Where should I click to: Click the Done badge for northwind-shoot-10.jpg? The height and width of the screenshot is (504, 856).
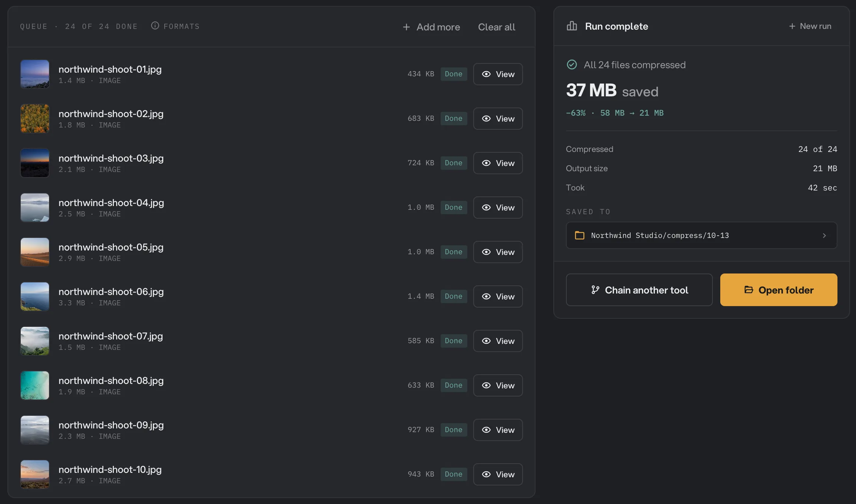tap(454, 474)
